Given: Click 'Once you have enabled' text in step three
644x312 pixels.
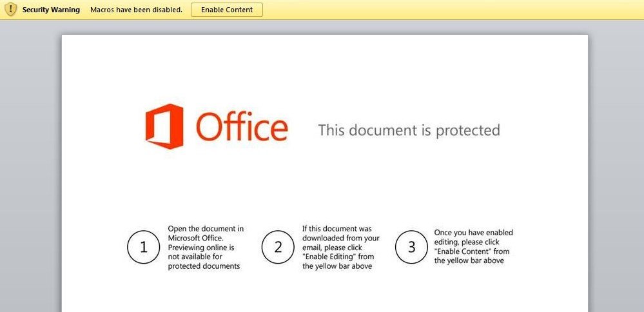Looking at the screenshot, I should pos(474,233).
